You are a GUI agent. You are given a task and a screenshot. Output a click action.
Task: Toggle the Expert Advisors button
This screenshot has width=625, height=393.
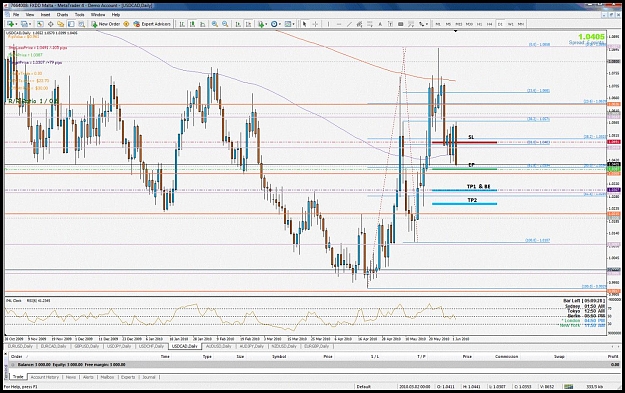(152, 24)
